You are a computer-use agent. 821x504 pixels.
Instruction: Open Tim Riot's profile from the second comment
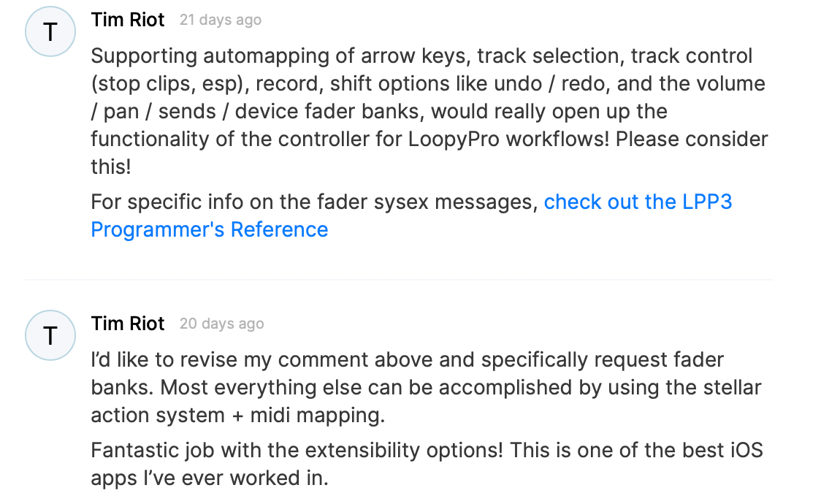128,324
